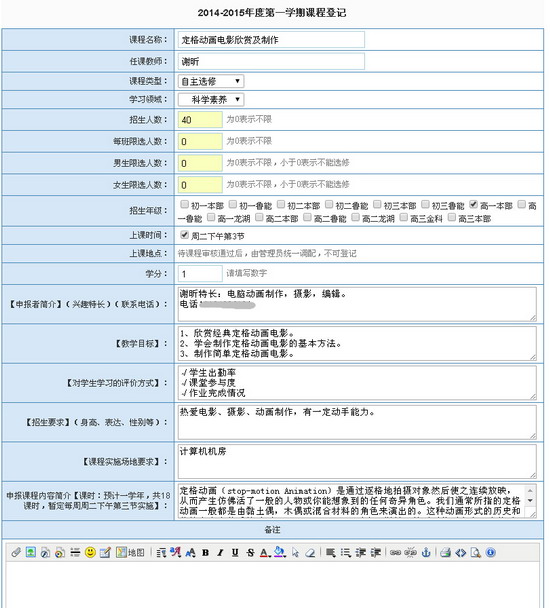Click the unlink broken chain icon
Image resolution: width=550 pixels, height=608 pixels.
[x=410, y=552]
